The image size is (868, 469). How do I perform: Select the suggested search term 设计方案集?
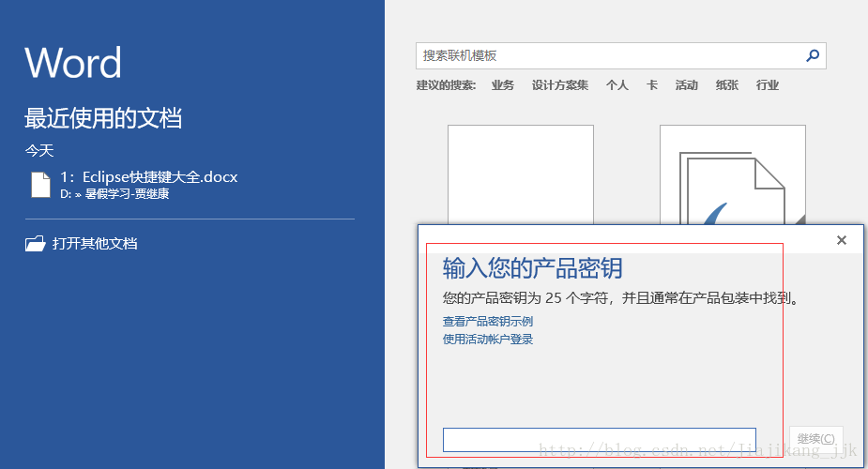(560, 85)
